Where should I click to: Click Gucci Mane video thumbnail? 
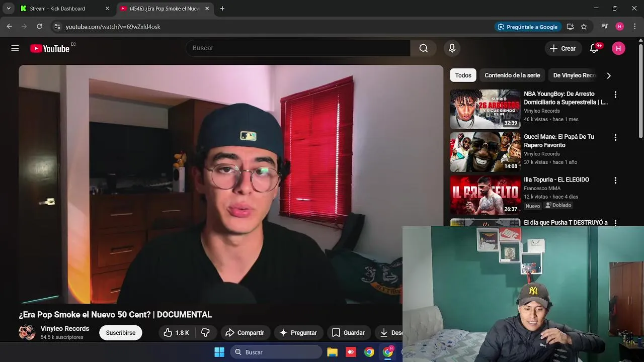[x=485, y=152]
